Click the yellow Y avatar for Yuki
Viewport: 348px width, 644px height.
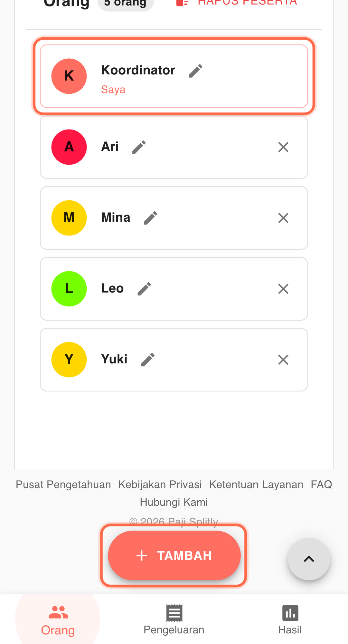point(69,360)
